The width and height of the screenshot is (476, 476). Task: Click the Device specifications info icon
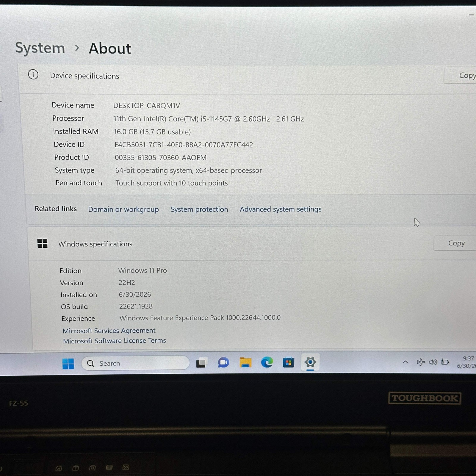pyautogui.click(x=33, y=74)
